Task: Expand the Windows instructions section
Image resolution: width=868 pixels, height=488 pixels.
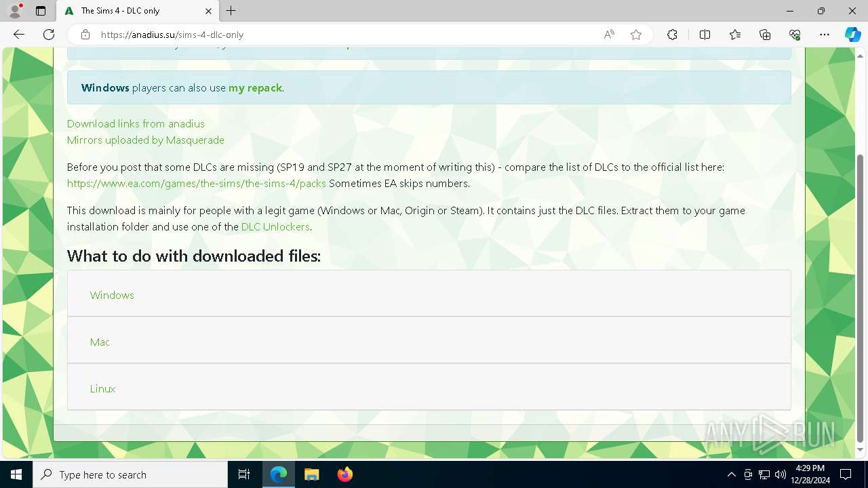Action: point(429,295)
